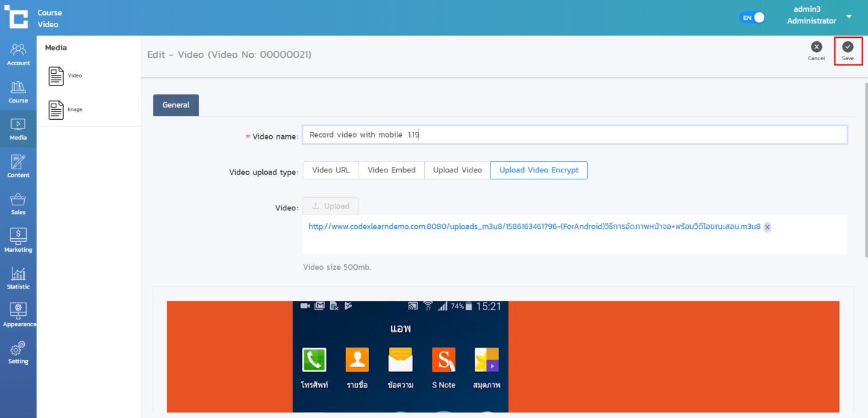868x418 pixels.
Task: Open the Appearance section
Action: (18, 315)
